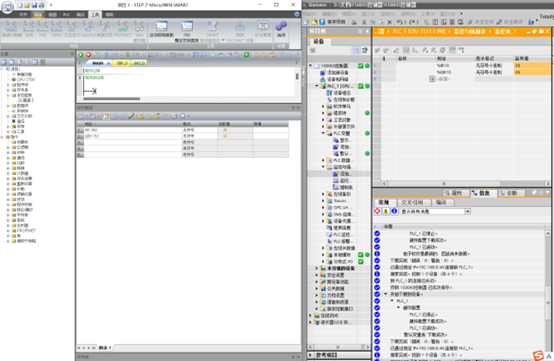
Task: Expand the reference projects section at TIA bottom
Action: point(311,355)
